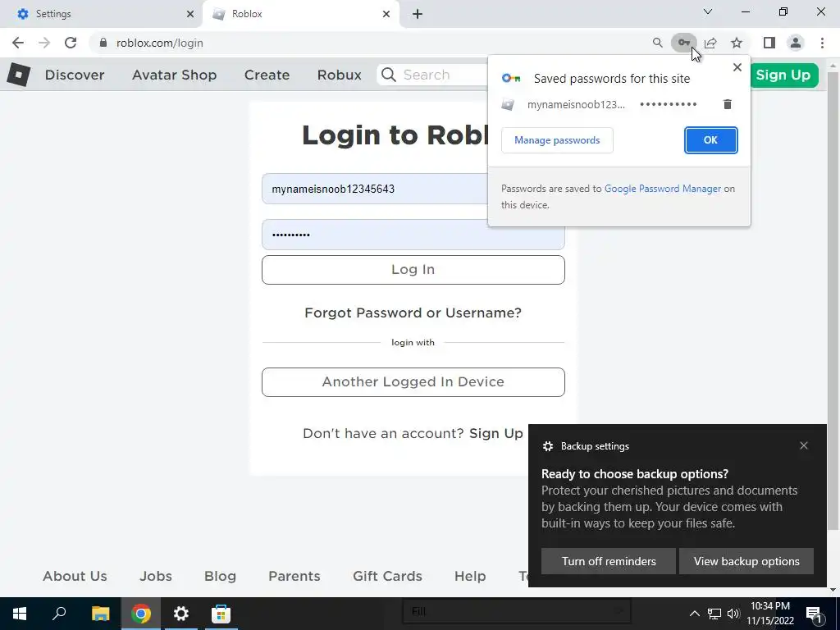Screen dimensions: 840x630
Task: Click the Log In button
Action: 413,269
